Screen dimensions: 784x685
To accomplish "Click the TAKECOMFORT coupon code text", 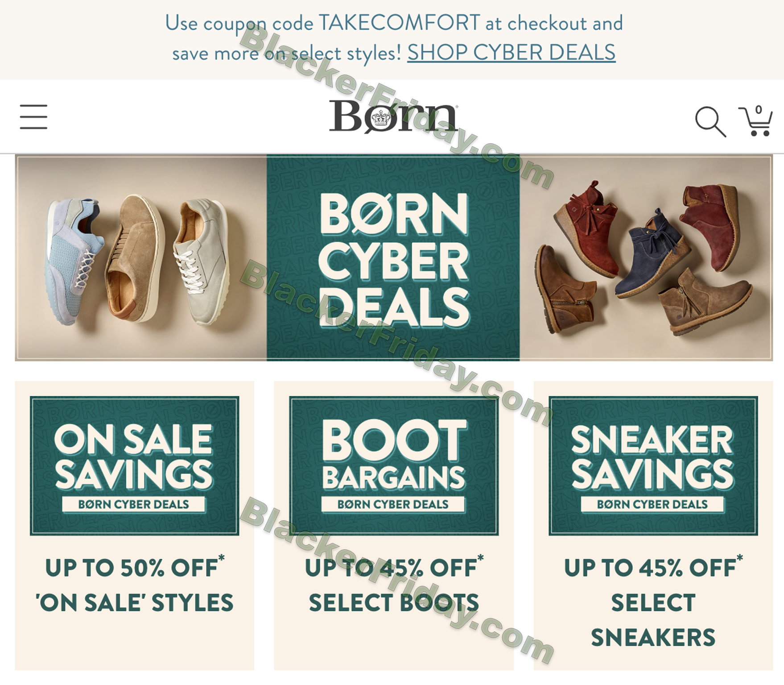I will (x=400, y=23).
